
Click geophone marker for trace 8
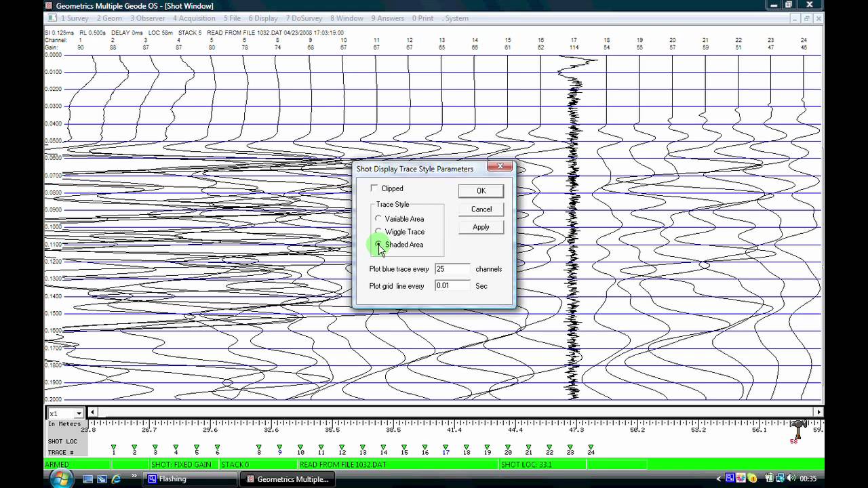coord(258,447)
